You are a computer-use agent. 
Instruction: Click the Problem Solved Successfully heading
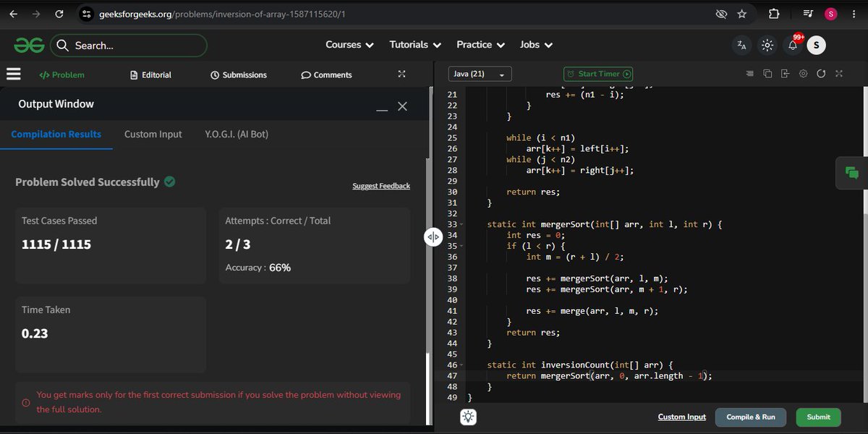click(x=87, y=182)
